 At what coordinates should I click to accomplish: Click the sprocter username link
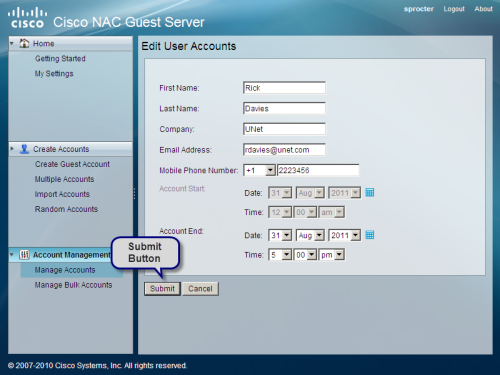[419, 9]
